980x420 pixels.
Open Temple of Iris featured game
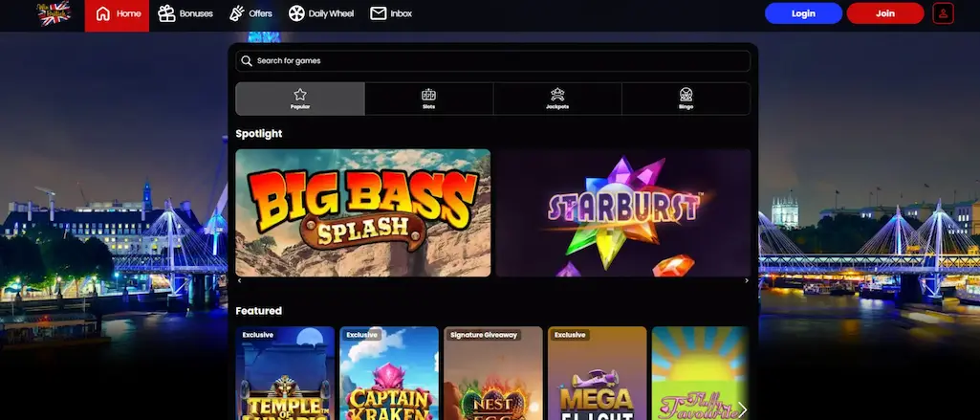285,373
